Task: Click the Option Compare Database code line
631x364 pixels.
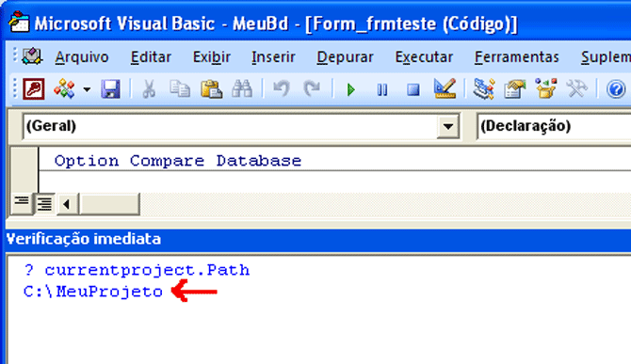Action: click(x=177, y=161)
